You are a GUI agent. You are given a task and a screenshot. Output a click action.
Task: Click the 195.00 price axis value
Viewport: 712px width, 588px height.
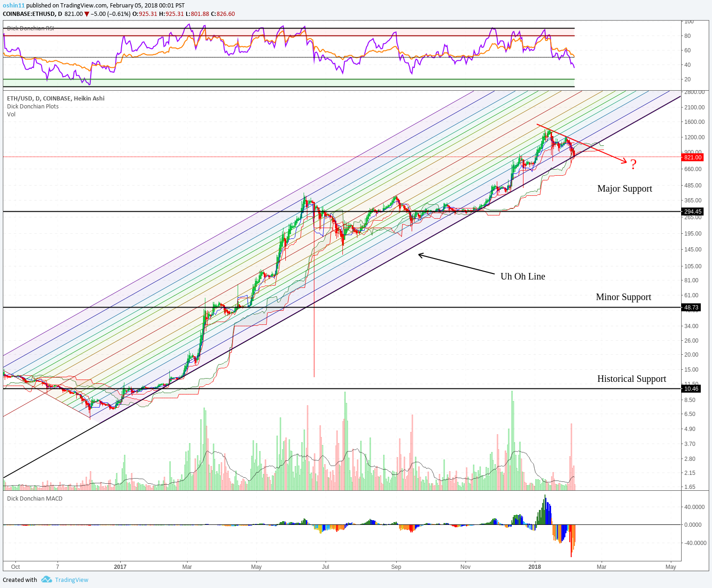(x=693, y=233)
